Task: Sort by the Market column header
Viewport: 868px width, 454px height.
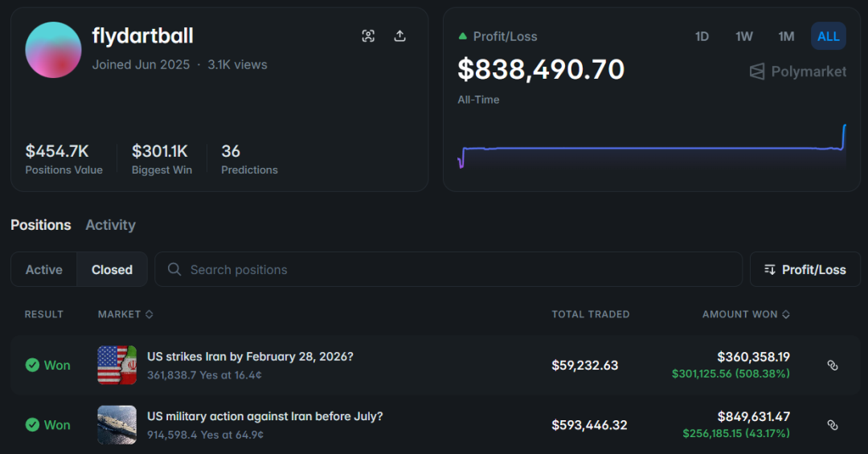Action: (125, 314)
